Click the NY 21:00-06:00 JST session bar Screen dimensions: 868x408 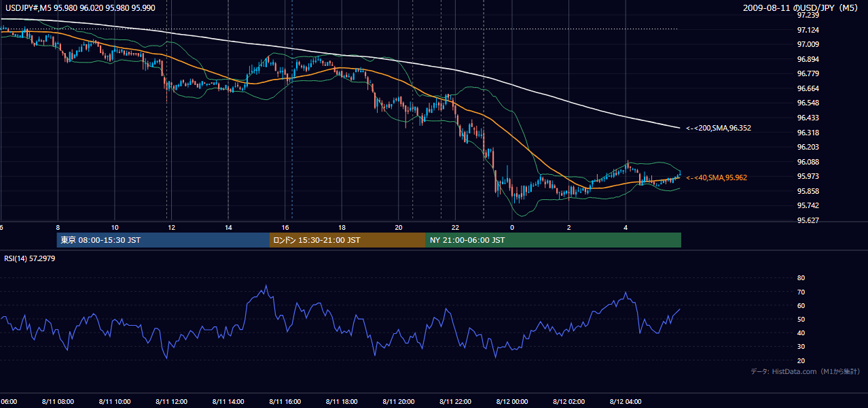[x=554, y=240]
